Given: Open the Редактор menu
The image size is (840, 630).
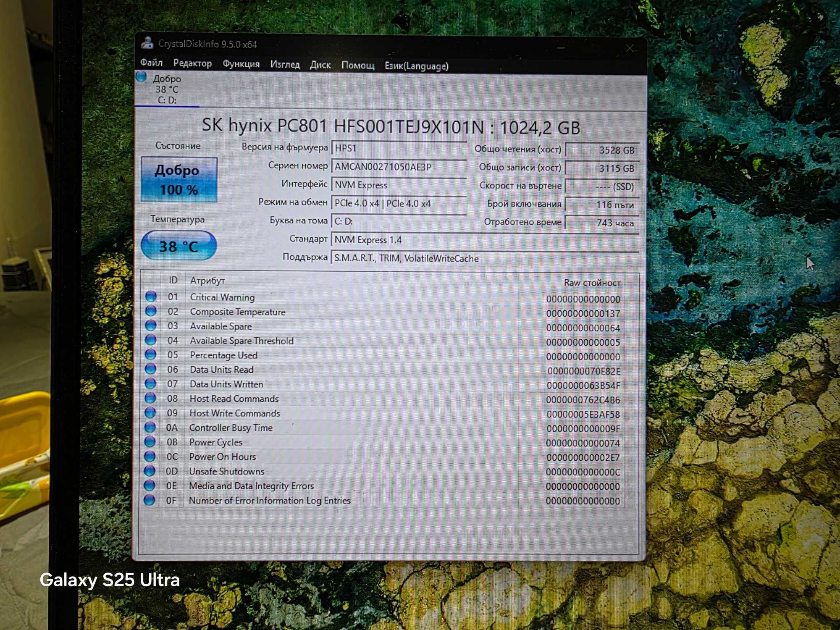Looking at the screenshot, I should coord(192,63).
